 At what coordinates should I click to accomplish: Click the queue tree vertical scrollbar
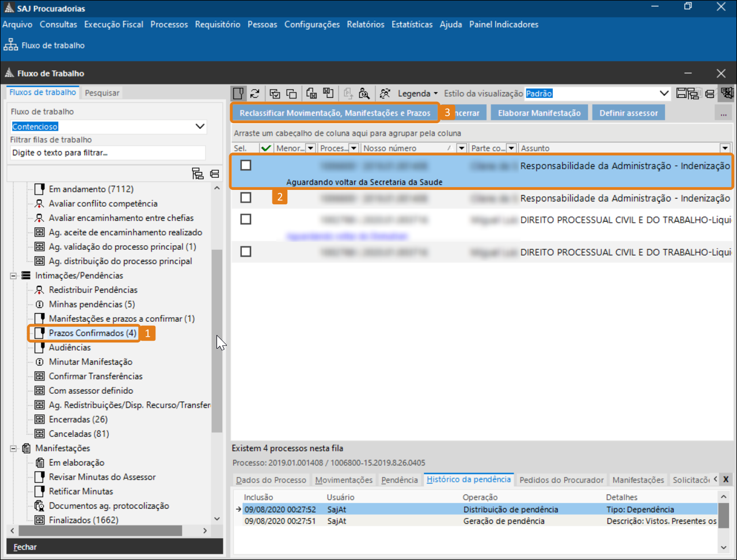(216, 341)
